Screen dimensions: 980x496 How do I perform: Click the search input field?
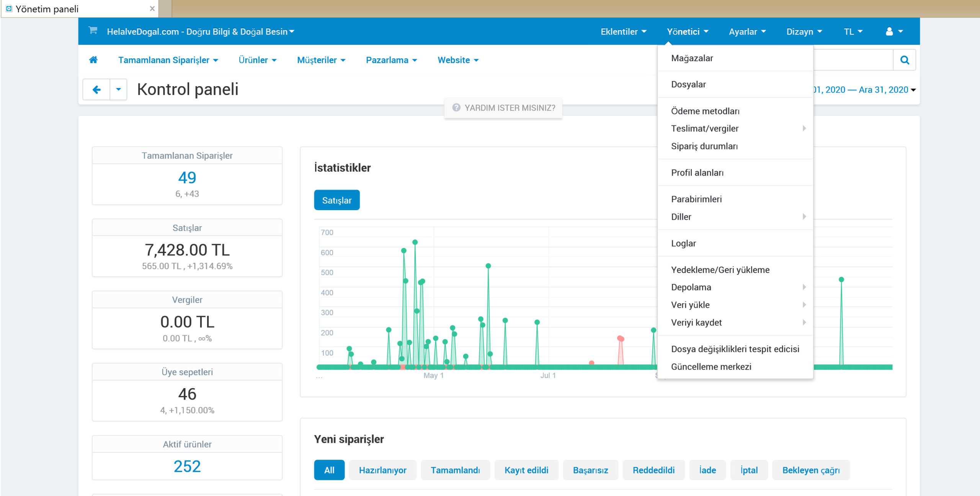click(x=853, y=60)
